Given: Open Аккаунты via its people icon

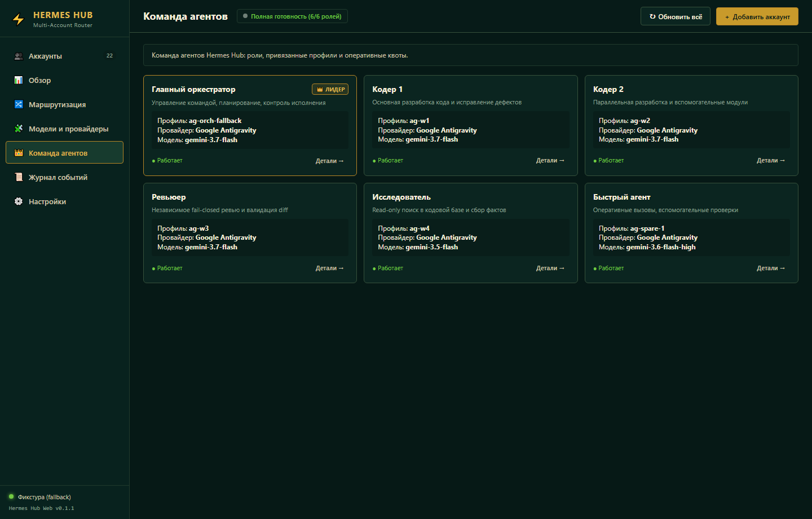Looking at the screenshot, I should [19, 56].
